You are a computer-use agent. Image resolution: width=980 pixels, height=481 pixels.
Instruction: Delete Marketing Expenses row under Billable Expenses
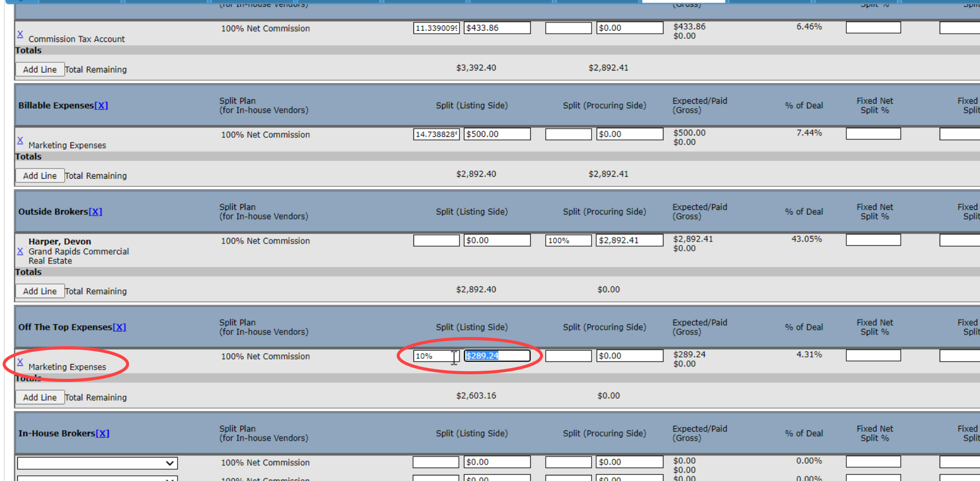(x=20, y=140)
